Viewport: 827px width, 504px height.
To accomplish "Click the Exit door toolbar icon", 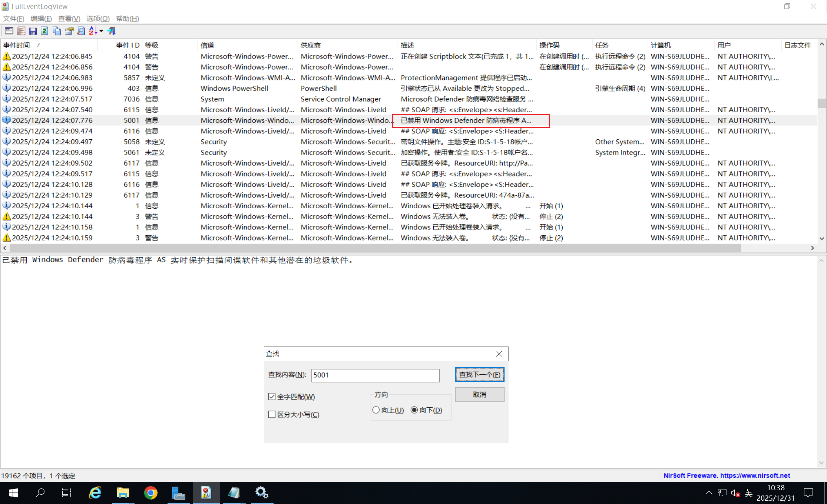I will coord(112,31).
